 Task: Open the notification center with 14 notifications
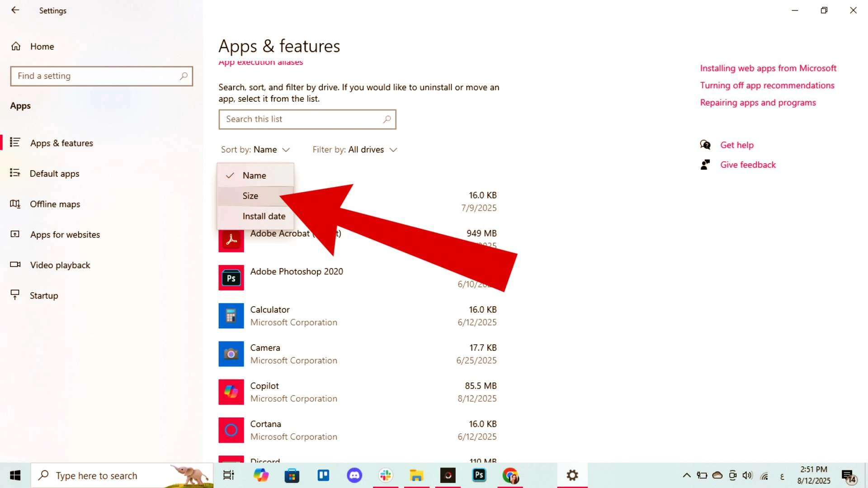coord(849,476)
